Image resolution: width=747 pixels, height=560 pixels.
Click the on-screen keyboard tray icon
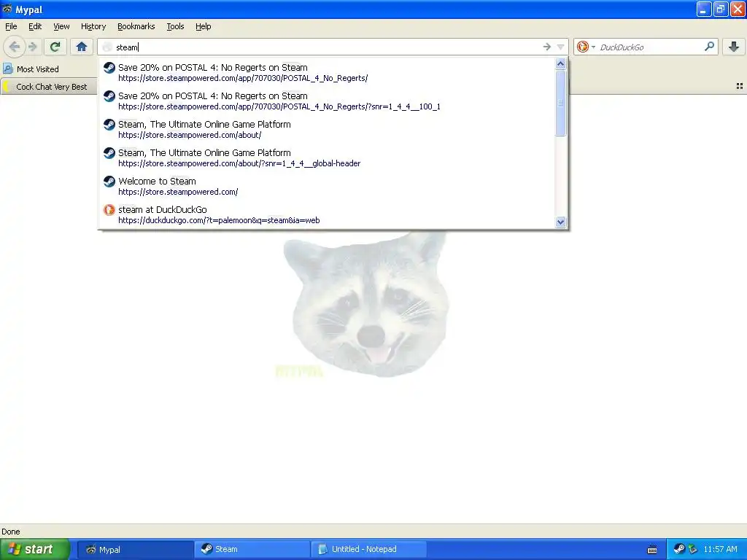click(652, 550)
